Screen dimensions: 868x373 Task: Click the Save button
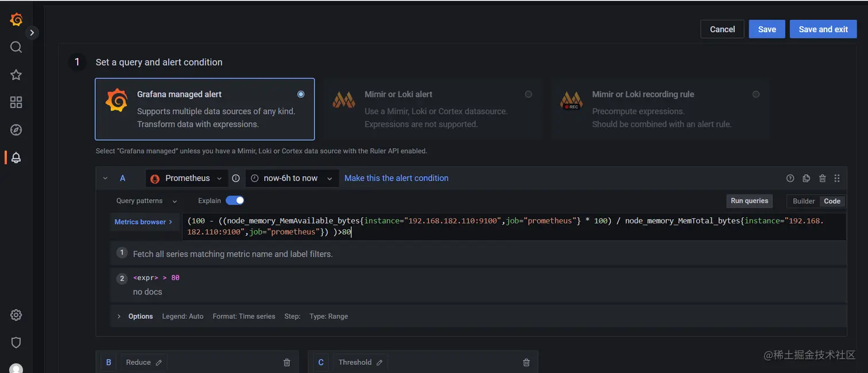767,29
